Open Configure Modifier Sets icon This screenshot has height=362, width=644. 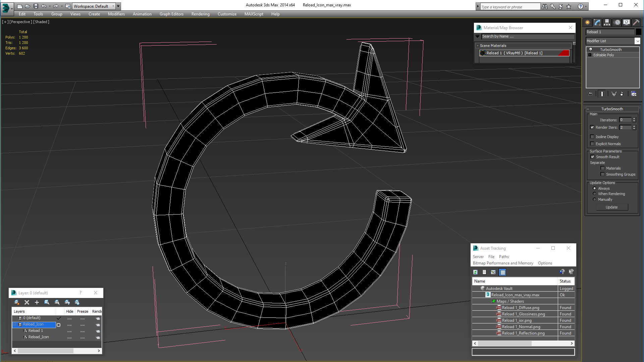[x=634, y=94]
